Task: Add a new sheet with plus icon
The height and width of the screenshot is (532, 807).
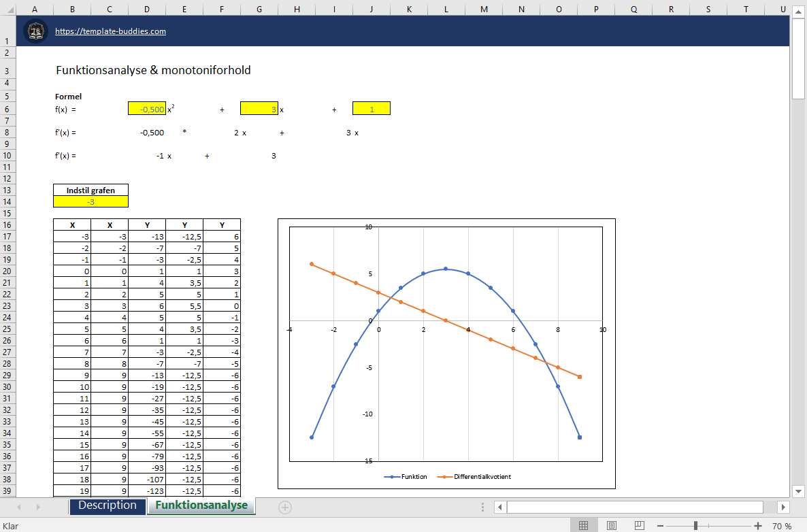Action: [285, 508]
